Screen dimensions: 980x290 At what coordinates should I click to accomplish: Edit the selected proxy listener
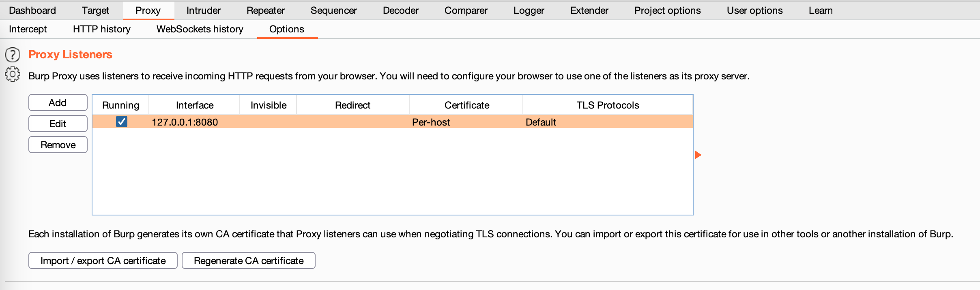(58, 124)
